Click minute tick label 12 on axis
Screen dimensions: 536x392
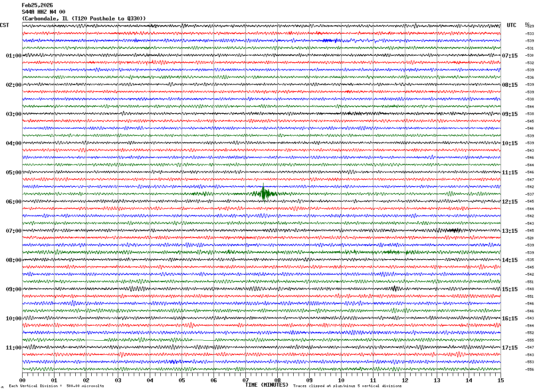(x=405, y=380)
